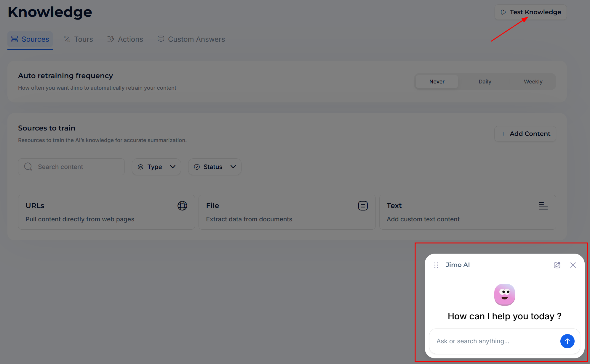This screenshot has width=590, height=364.
Task: Set retraining frequency to Weekly
Action: (x=533, y=82)
